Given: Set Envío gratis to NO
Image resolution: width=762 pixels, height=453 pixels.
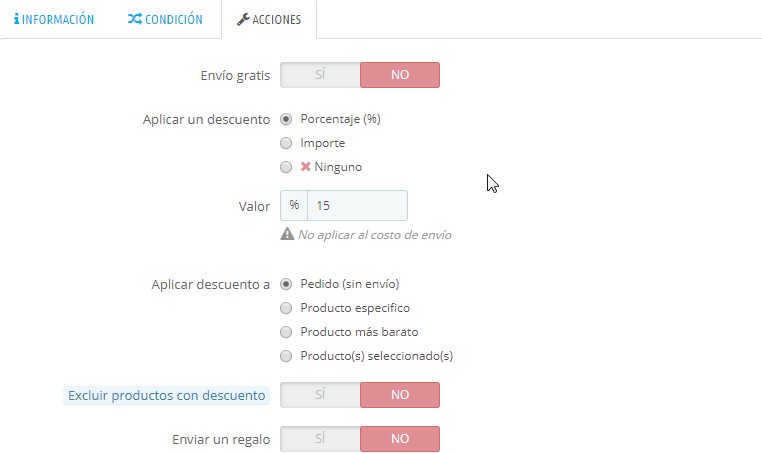Looking at the screenshot, I should pos(400,75).
